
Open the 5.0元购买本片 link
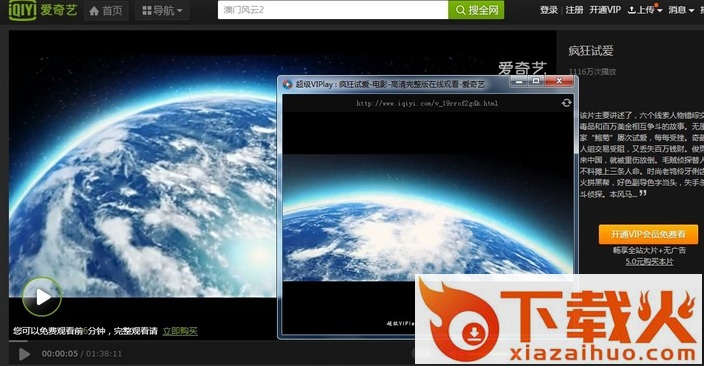click(649, 261)
